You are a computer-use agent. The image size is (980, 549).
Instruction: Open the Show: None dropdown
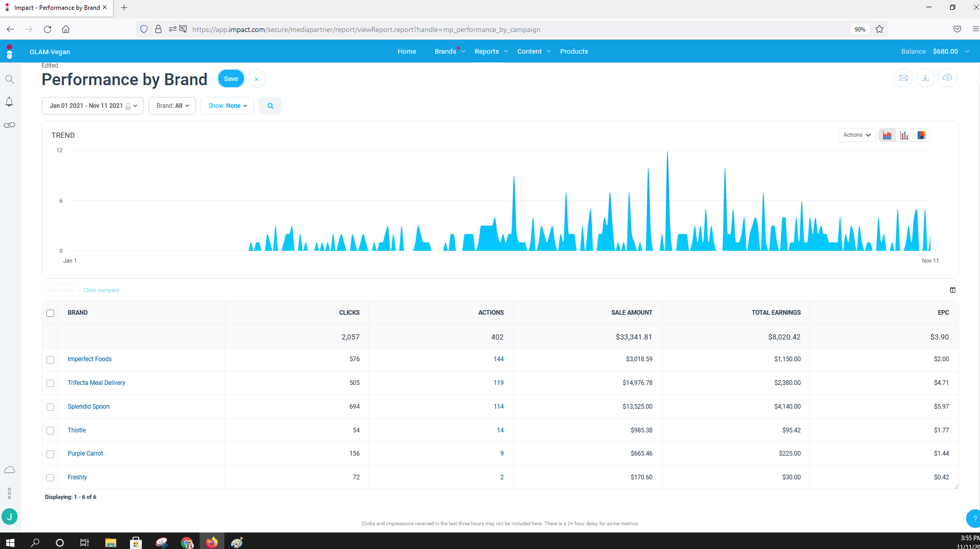[x=227, y=106]
